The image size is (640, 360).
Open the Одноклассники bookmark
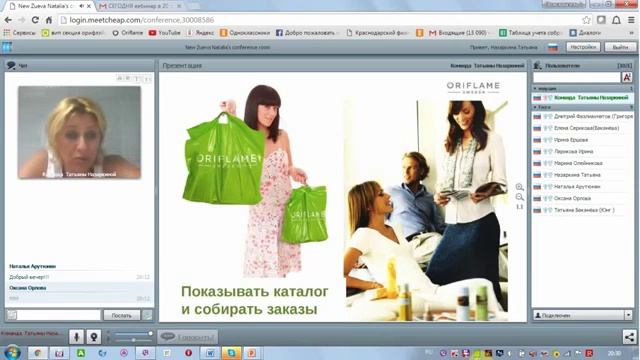pos(244,33)
